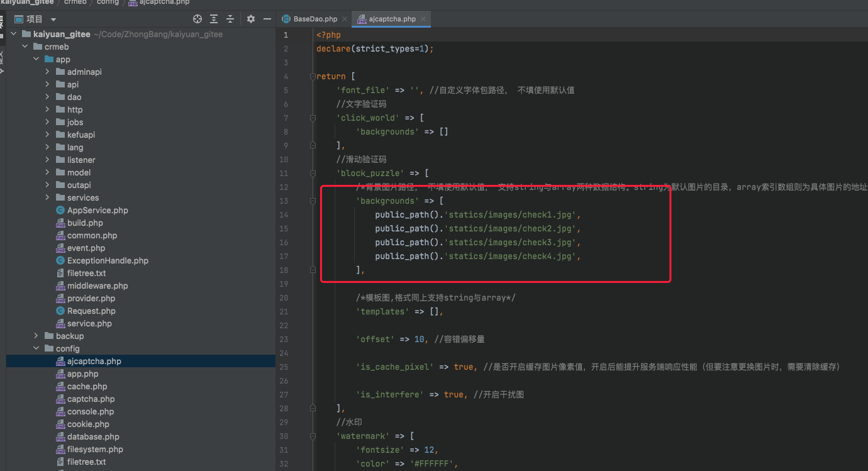
Task: Select cookie.php file
Action: pyautogui.click(x=88, y=424)
